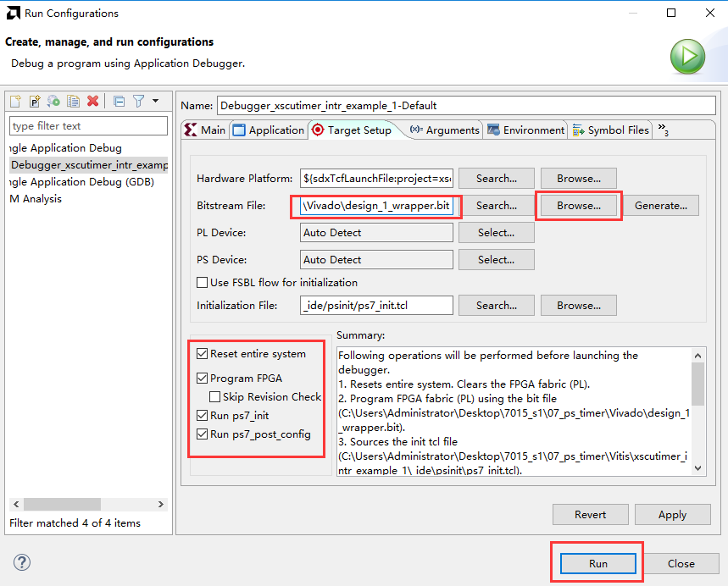Viewport: 728px width, 586px height.
Task: Click 'Filter matched 4 of 4 items' text
Action: click(x=75, y=522)
